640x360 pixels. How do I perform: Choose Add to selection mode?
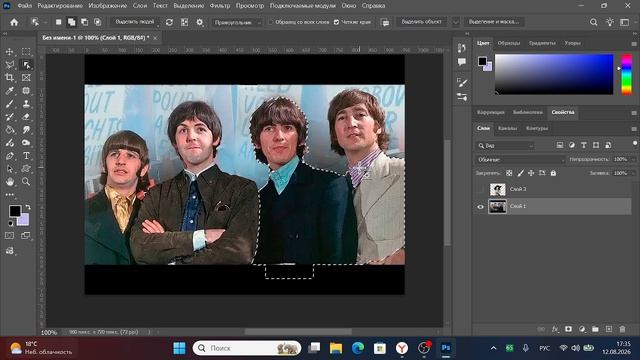pos(71,22)
